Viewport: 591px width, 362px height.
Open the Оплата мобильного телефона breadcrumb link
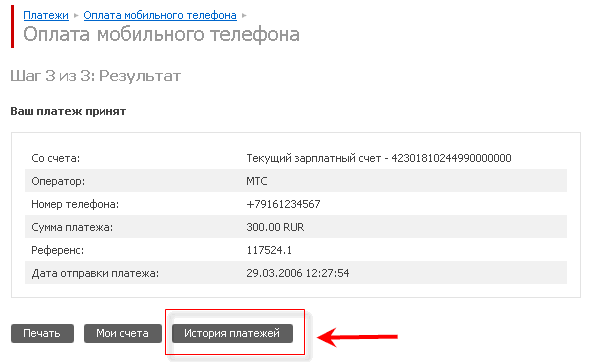160,15
